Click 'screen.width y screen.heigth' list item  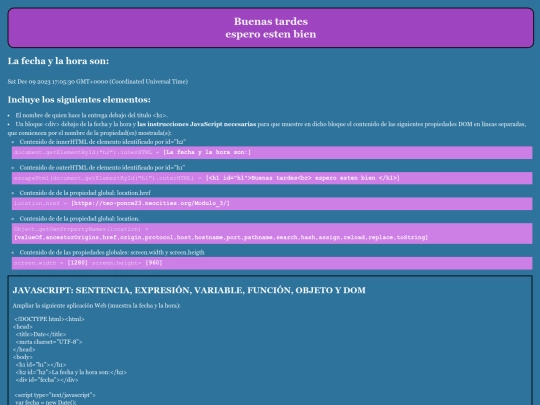point(112,252)
